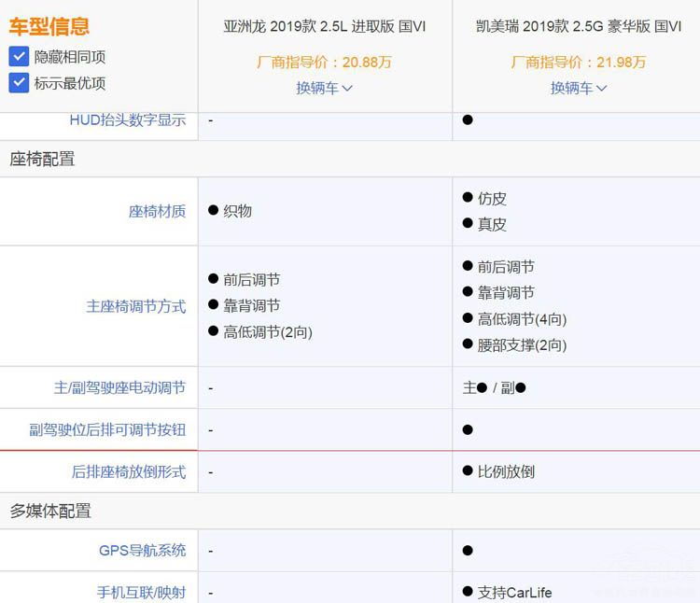This screenshot has width=700, height=603.
Task: Uncheck the 标示最优项 checkbox
Action: tap(20, 83)
